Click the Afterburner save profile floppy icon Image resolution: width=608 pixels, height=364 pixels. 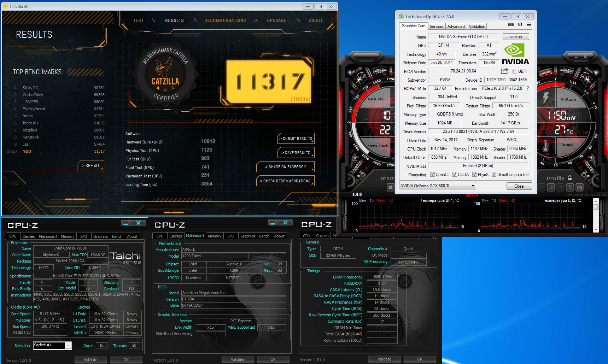point(579,187)
